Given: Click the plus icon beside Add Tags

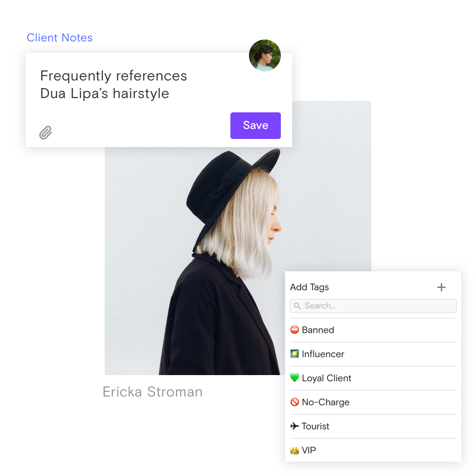Looking at the screenshot, I should 441,287.
